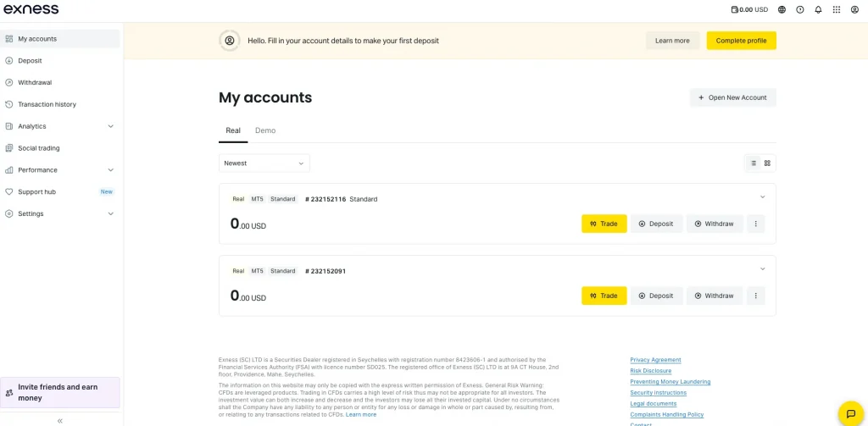Screen dimensions: 868x426
Task: Open the live chat bubble
Action: point(851,413)
